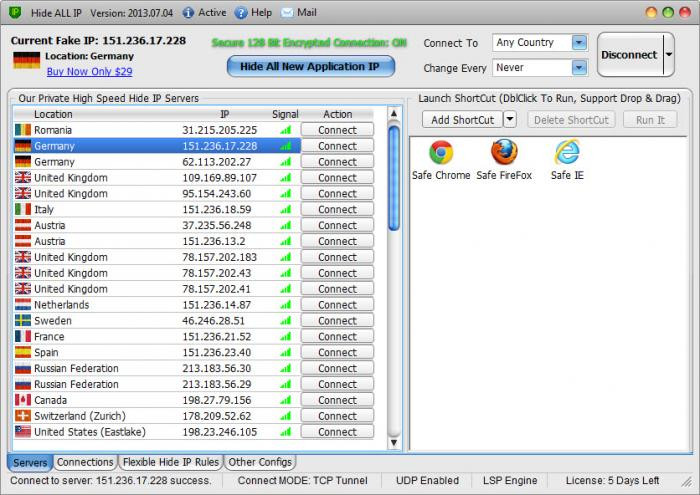This screenshot has width=700, height=495.
Task: Click the France flag icon in server list
Action: [23, 337]
